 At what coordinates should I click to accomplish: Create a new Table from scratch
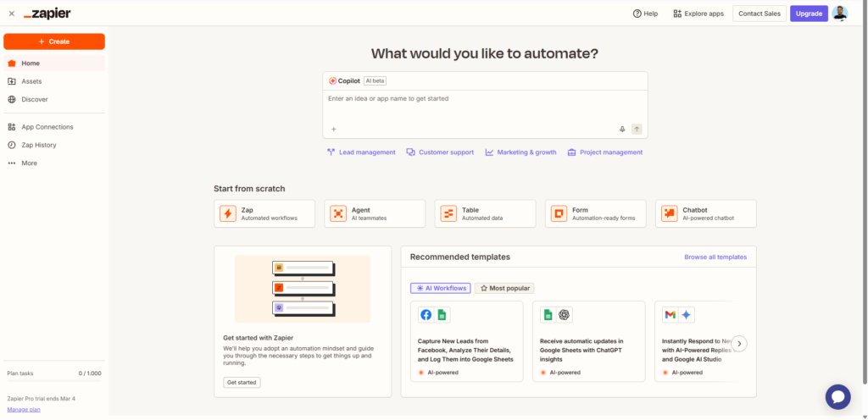[x=485, y=213]
